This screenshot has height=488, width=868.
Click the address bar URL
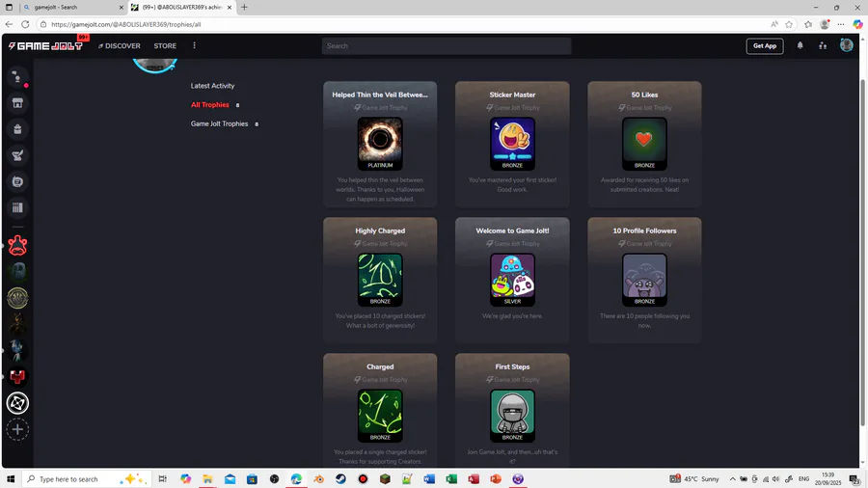[x=126, y=24]
